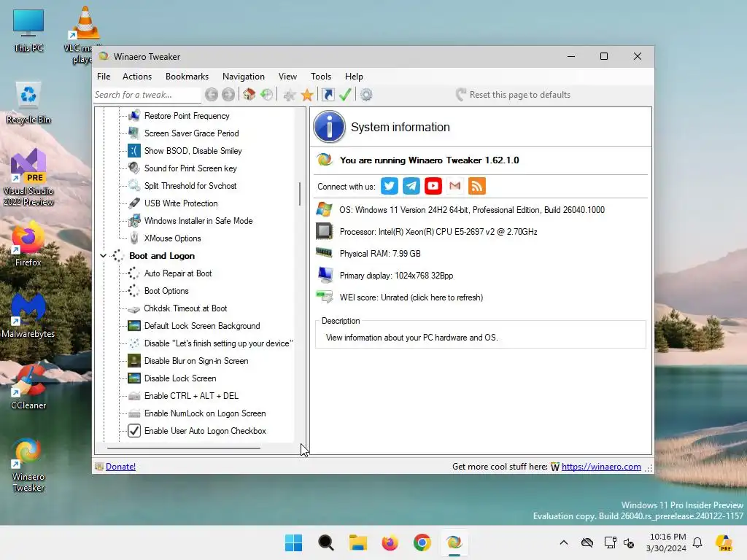The width and height of the screenshot is (747, 560).
Task: Click the taskbar clock and date
Action: click(667, 542)
